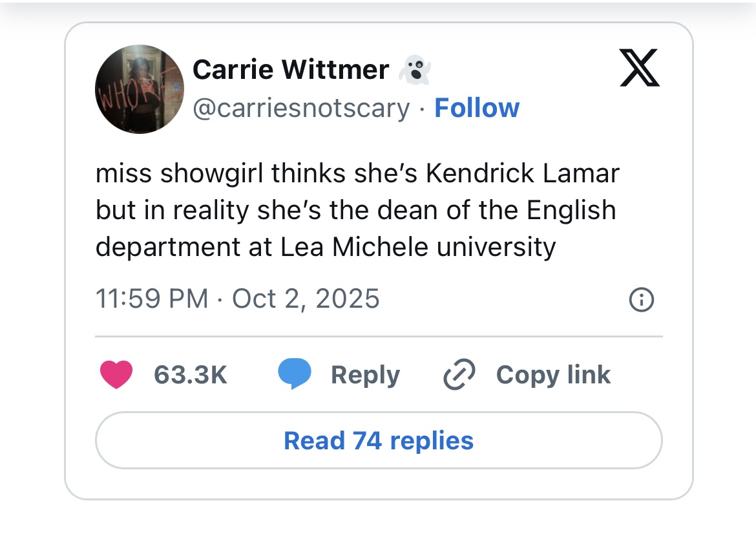Open the tweet info circle icon
Viewport: 756px width, 534px height.
tap(641, 299)
